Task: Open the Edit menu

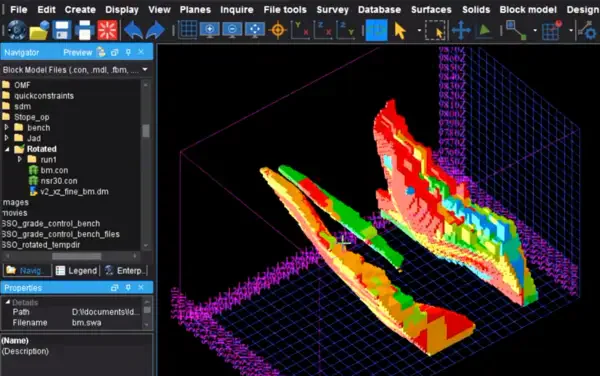Action: 46,10
